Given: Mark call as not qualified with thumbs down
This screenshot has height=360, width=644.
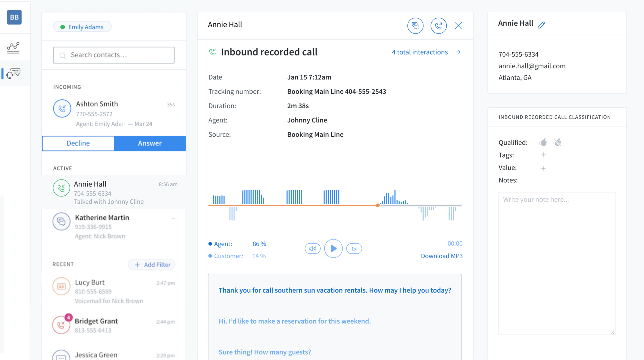Looking at the screenshot, I should [557, 142].
